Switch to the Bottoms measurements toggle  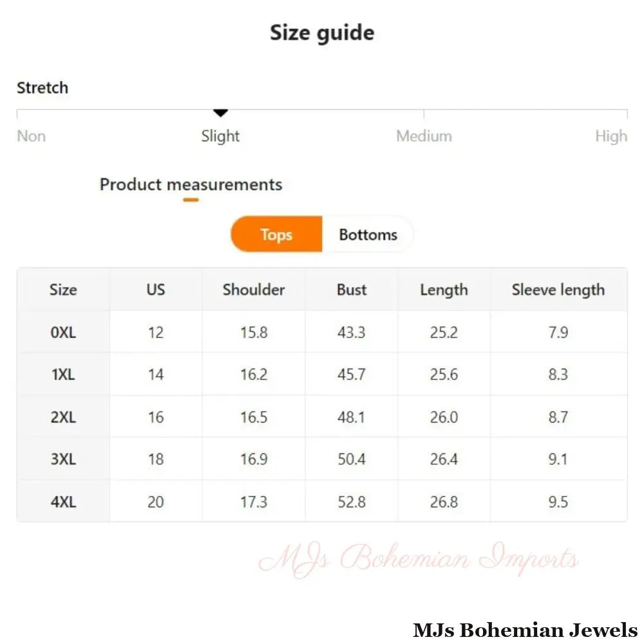tap(368, 235)
